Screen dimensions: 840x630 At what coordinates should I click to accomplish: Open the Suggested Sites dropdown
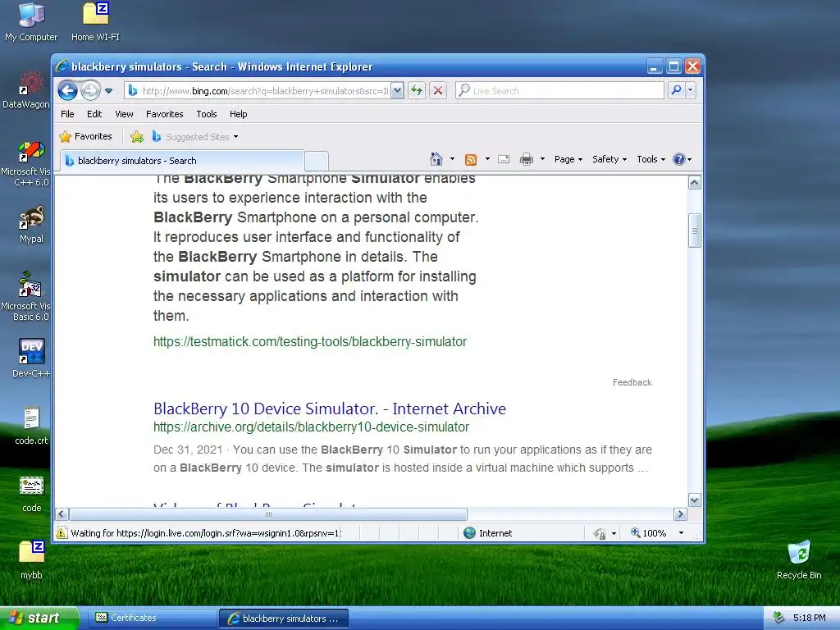195,137
